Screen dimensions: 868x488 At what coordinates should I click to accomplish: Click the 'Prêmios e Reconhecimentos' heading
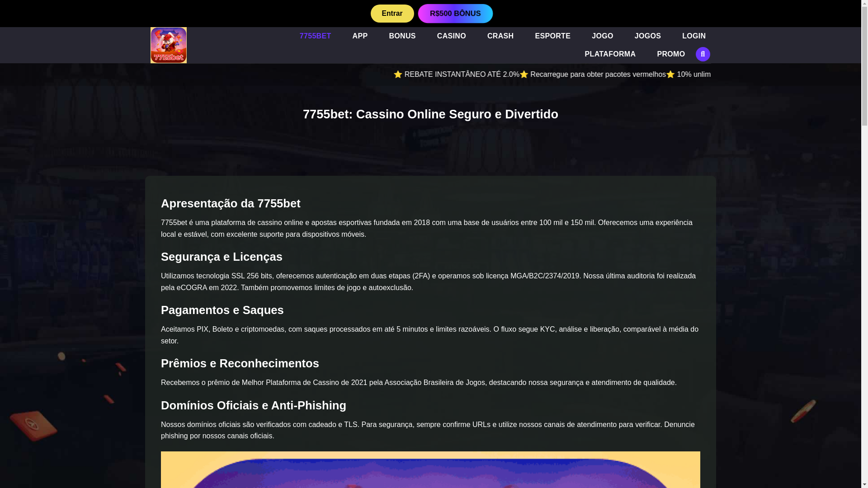(240, 363)
